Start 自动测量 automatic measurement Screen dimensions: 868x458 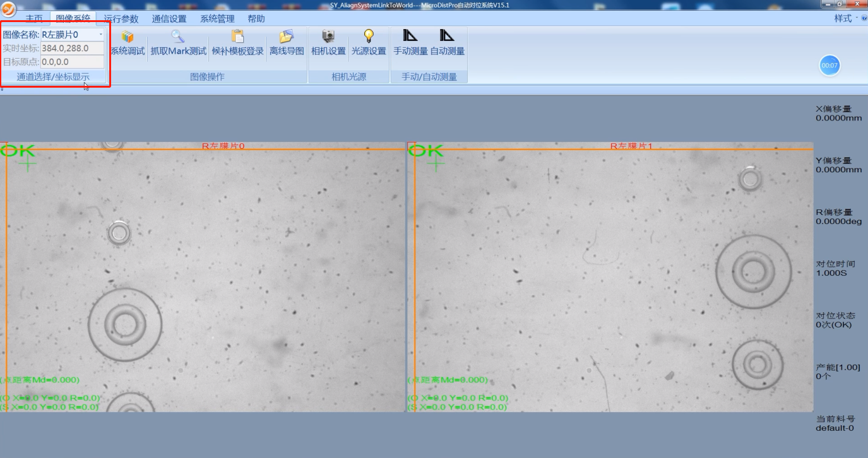447,44
